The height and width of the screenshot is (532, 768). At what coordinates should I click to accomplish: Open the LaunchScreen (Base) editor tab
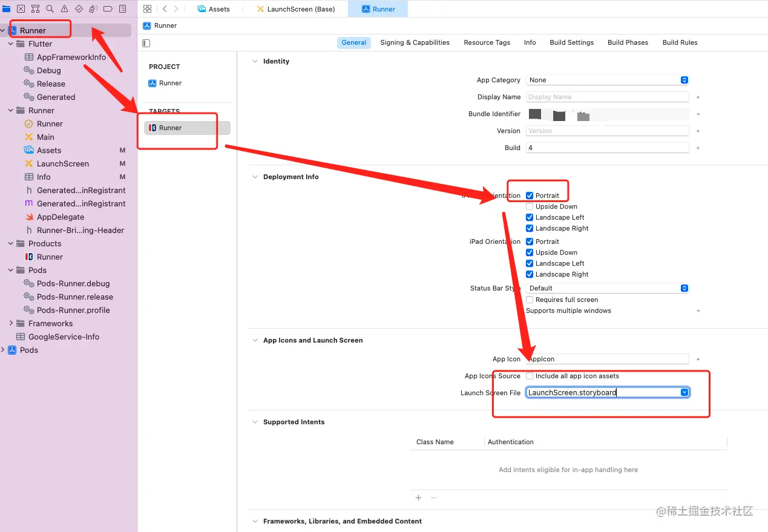(x=295, y=9)
